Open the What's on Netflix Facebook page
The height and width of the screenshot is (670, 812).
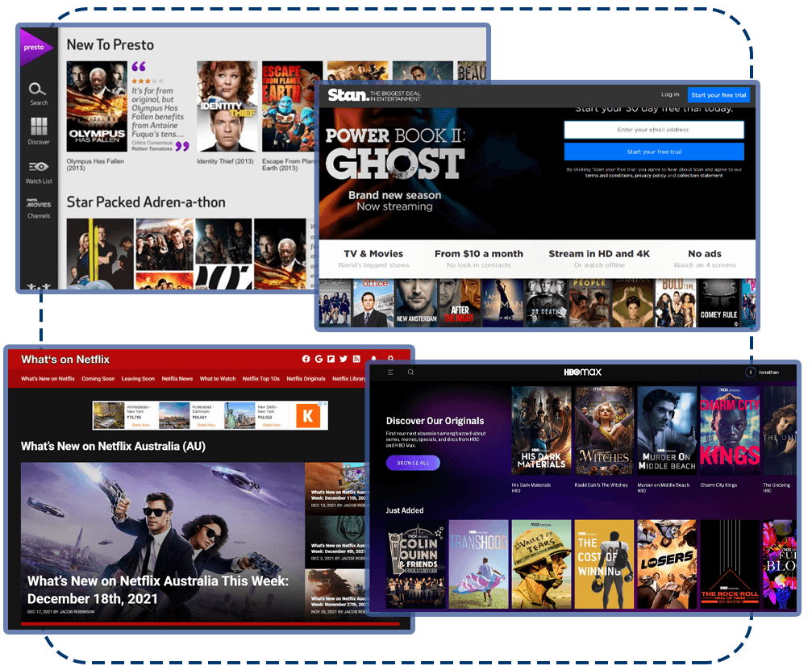(306, 359)
